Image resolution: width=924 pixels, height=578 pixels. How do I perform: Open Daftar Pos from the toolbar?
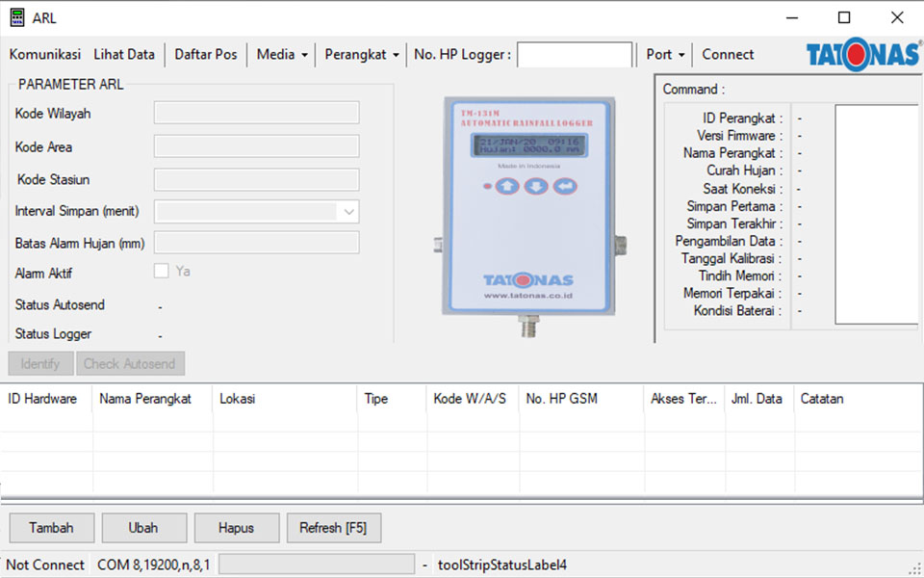click(206, 55)
